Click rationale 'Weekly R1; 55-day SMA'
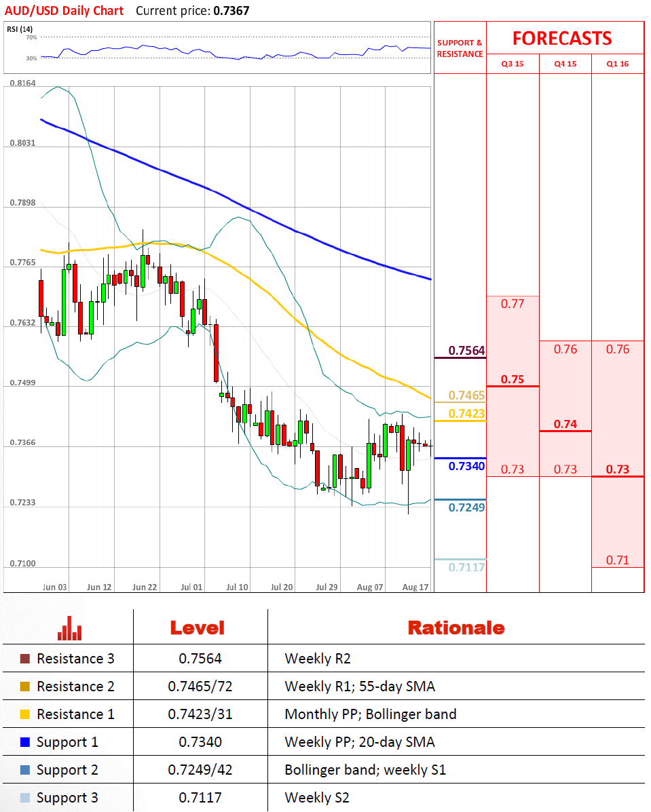The image size is (651, 812). [360, 687]
